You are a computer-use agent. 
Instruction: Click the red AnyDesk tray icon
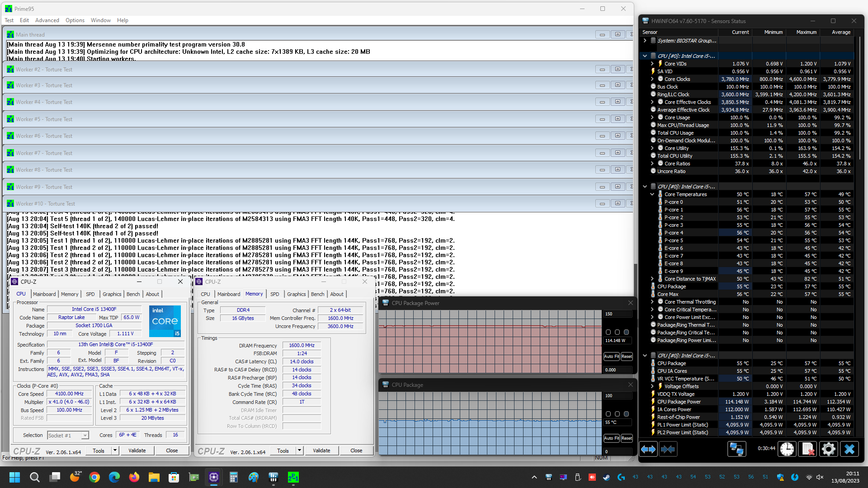point(592,477)
